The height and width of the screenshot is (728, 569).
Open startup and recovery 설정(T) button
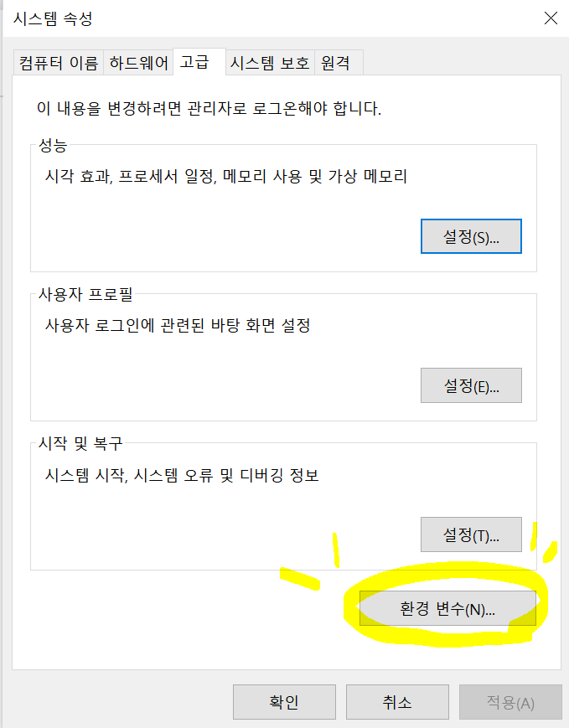click(471, 534)
